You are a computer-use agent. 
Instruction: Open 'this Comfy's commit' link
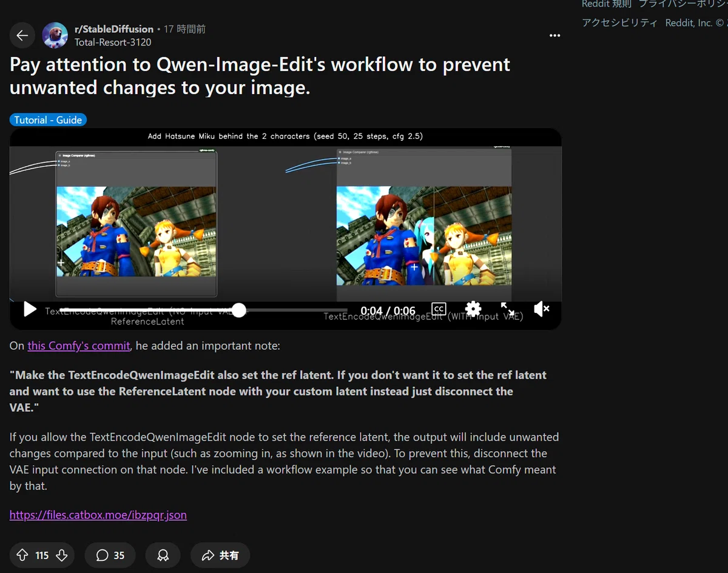tap(79, 346)
